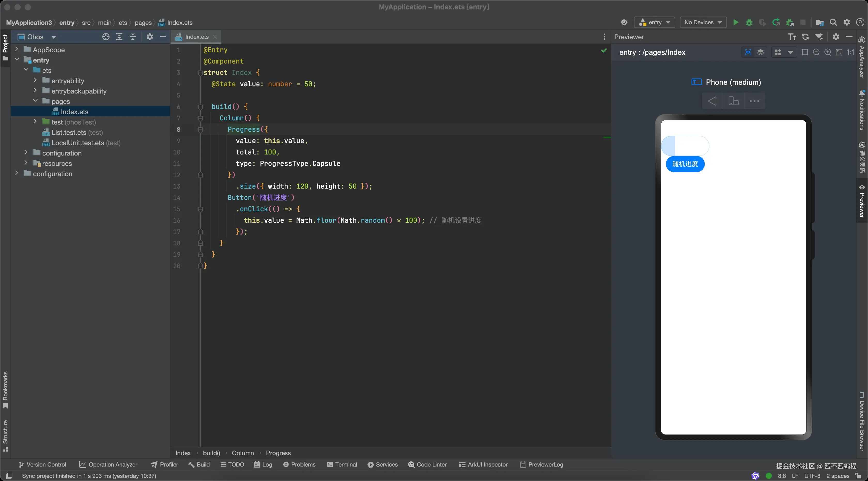Refresh the Previewer with the reload icon
868x481 pixels.
(x=805, y=37)
